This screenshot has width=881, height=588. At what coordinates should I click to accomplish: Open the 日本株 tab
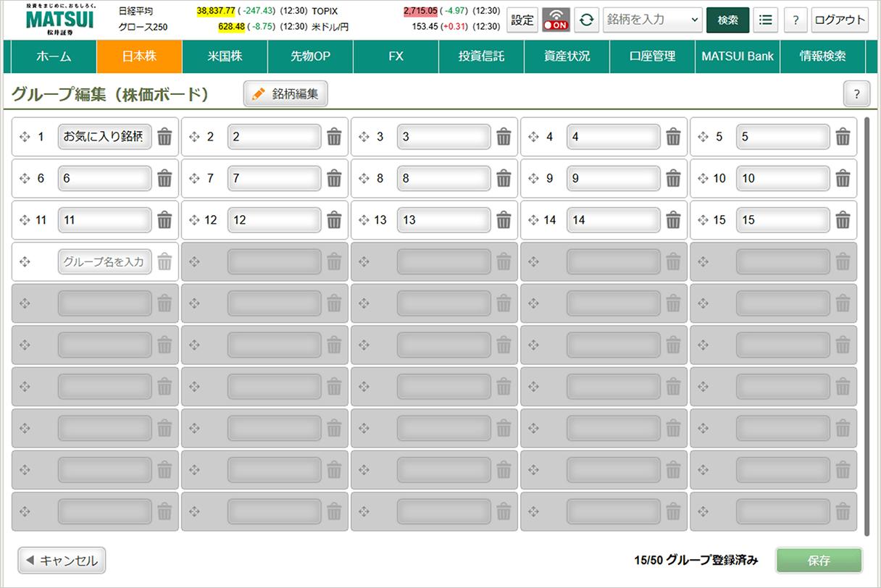coord(139,56)
